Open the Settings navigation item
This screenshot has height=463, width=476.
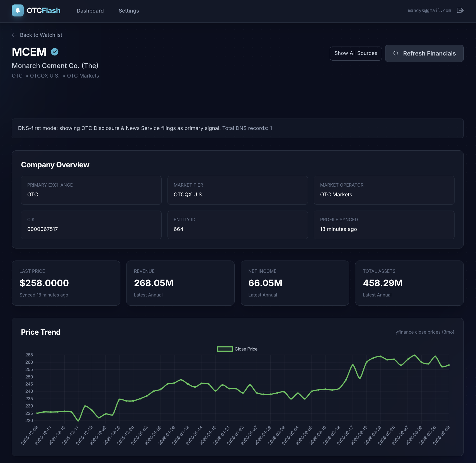click(128, 11)
